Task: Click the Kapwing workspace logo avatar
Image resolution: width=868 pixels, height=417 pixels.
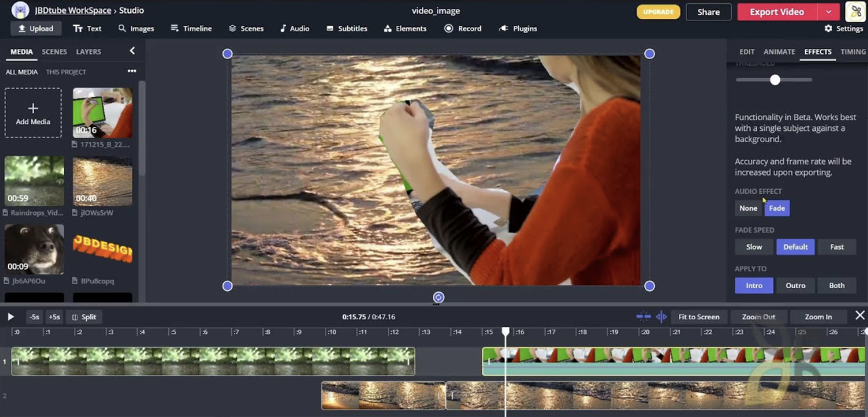Action: pos(20,10)
